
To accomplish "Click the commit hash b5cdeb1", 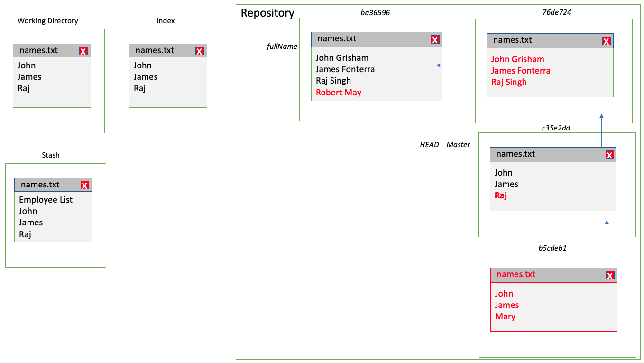I will (552, 248).
